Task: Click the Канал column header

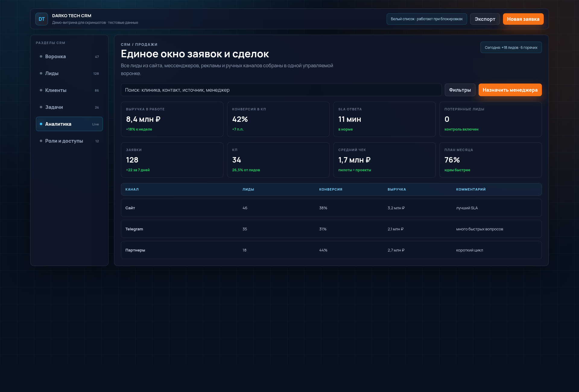Action: 132,189
